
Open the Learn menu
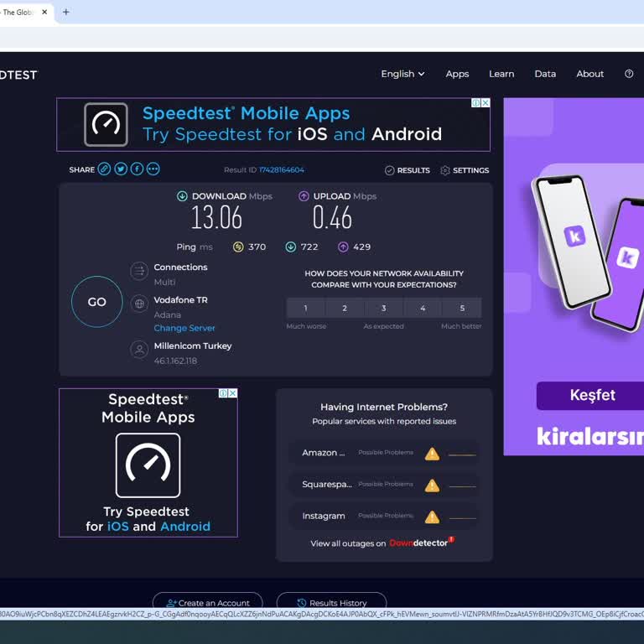pos(501,74)
